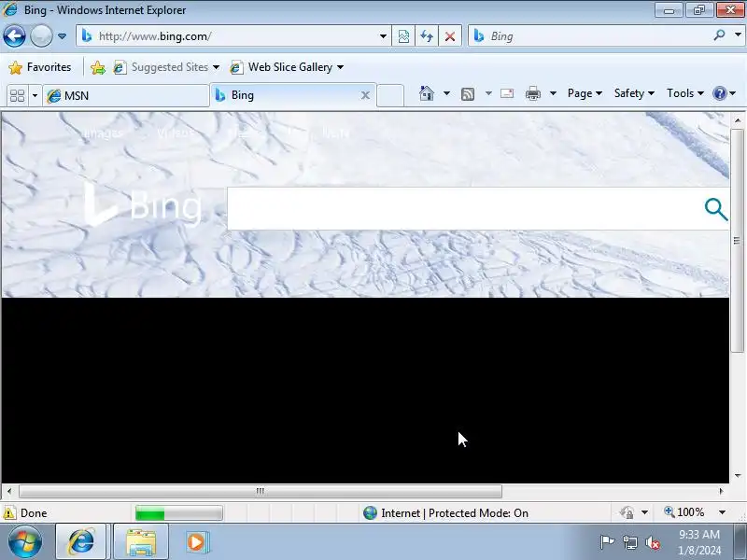Open the Page menu
This screenshot has height=560, width=747.
585,93
